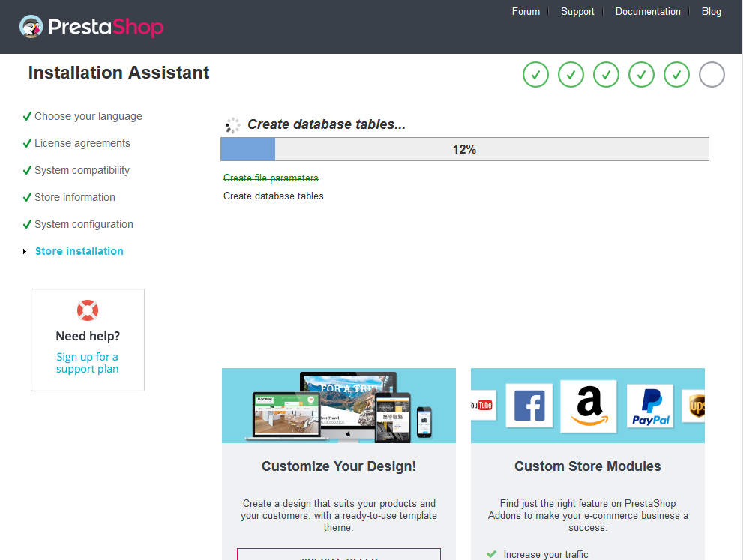Click the Sign up for a support plan link
The image size is (743, 560).
pyautogui.click(x=87, y=363)
